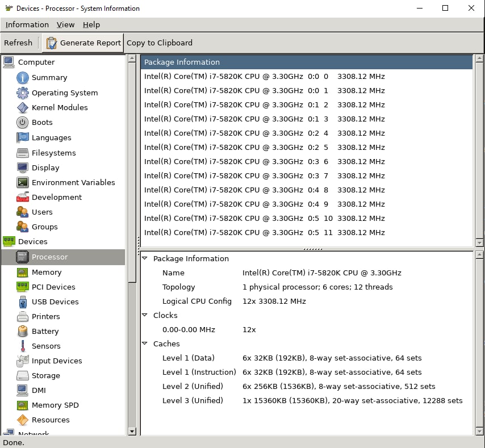Select the Topology row
Viewport: 485px width, 448px height.
point(307,287)
